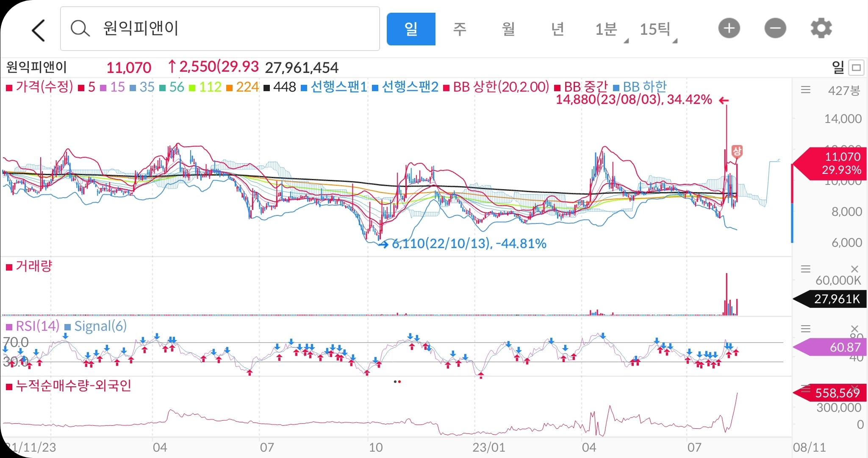
Task: Tap the current price tag 11,070 29.93%
Action: pos(830,164)
